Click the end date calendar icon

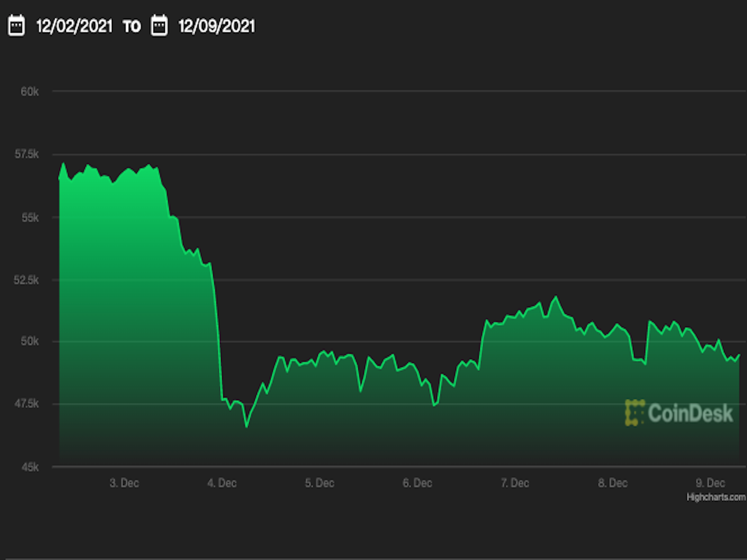click(x=159, y=25)
